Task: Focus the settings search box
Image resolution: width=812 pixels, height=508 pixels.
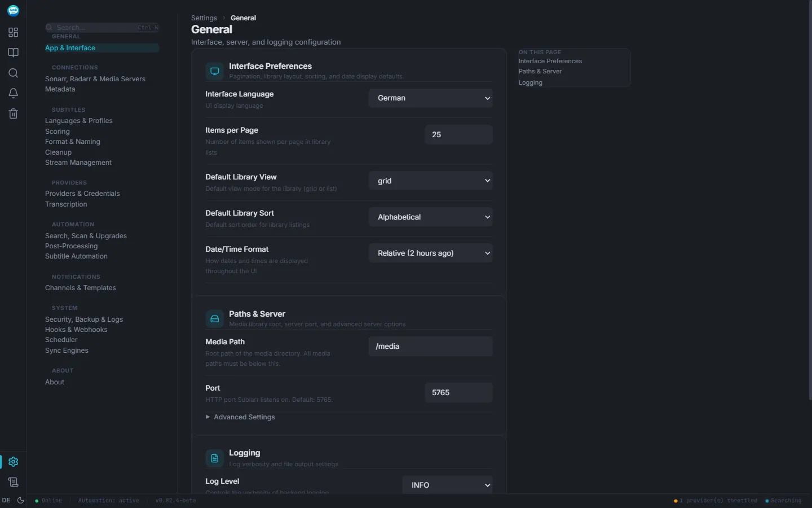Action: [x=102, y=28]
